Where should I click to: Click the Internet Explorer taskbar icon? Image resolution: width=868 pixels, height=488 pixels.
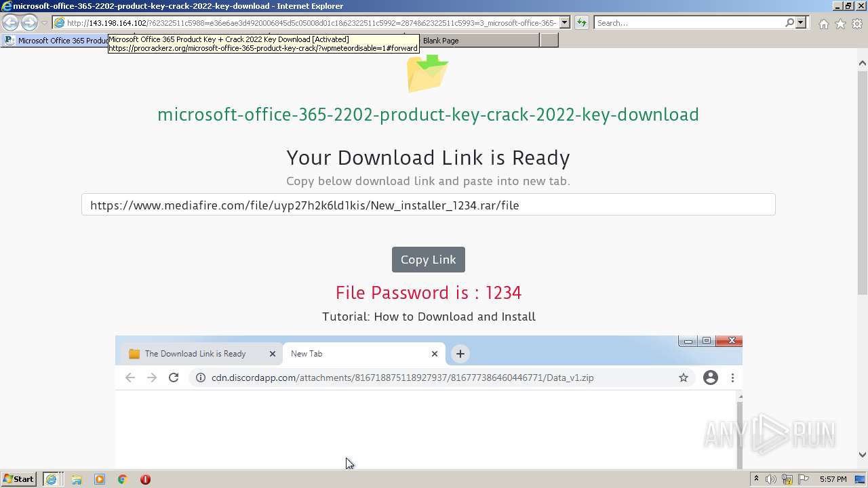pos(52,479)
